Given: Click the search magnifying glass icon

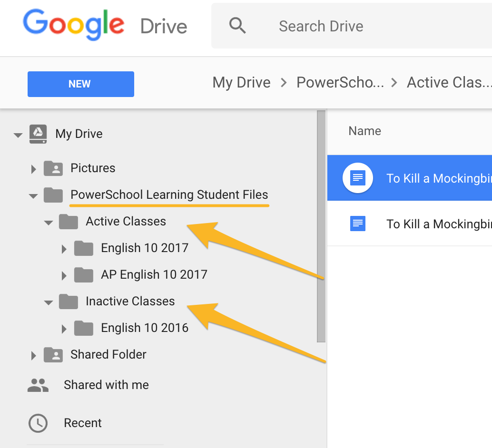Looking at the screenshot, I should [237, 26].
